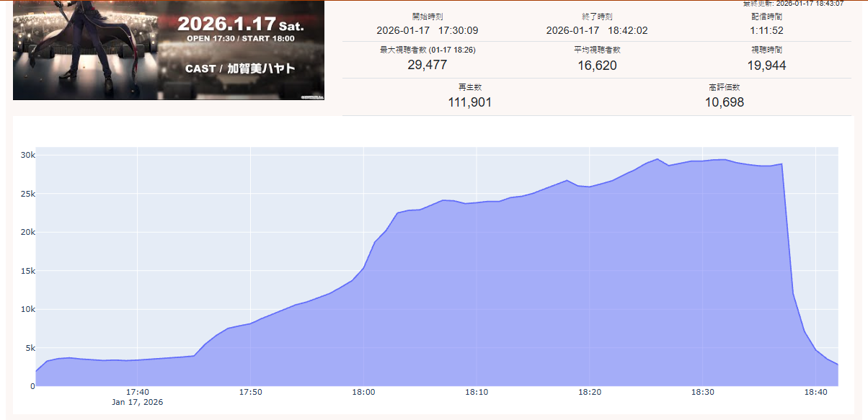This screenshot has height=420, width=868.
Task: Select likes value '10,698'
Action: [x=724, y=102]
